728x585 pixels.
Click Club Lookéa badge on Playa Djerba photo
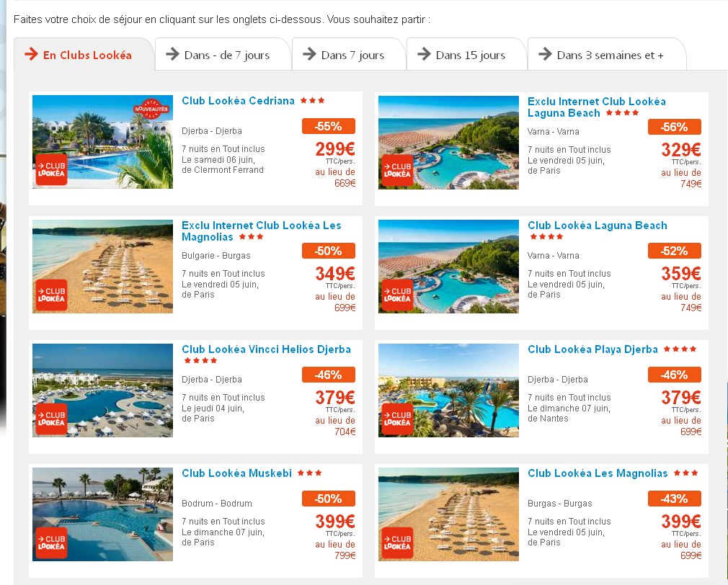pos(397,419)
